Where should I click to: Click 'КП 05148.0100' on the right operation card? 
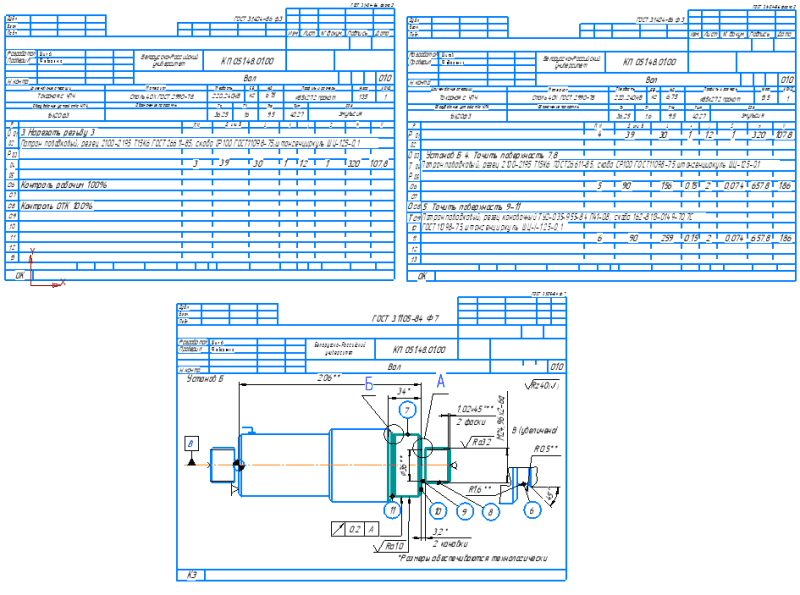649,62
